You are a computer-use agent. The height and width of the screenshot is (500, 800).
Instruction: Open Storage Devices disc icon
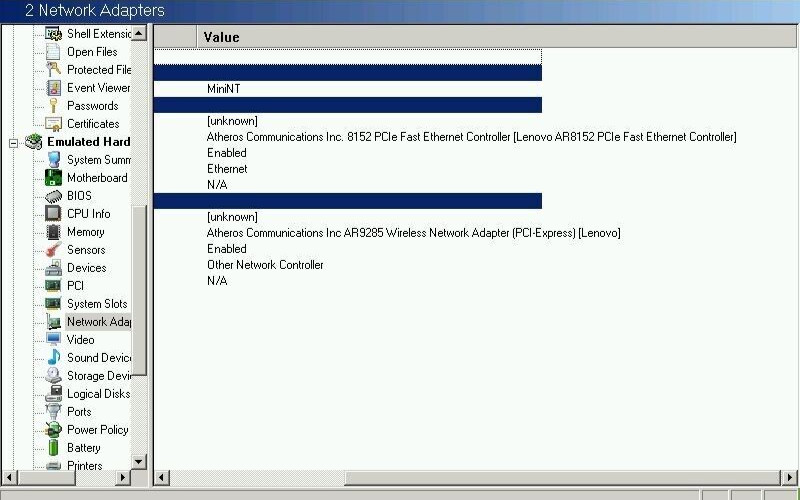(53, 376)
